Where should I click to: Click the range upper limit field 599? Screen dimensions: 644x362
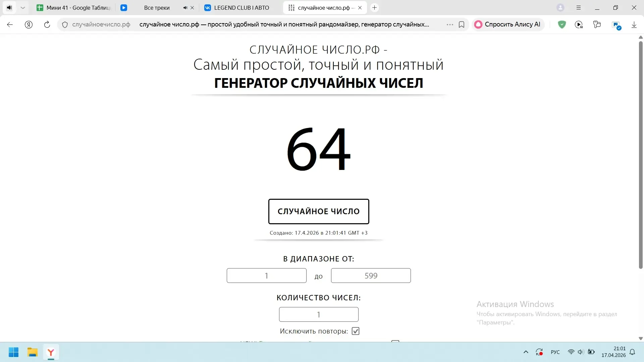click(x=371, y=276)
